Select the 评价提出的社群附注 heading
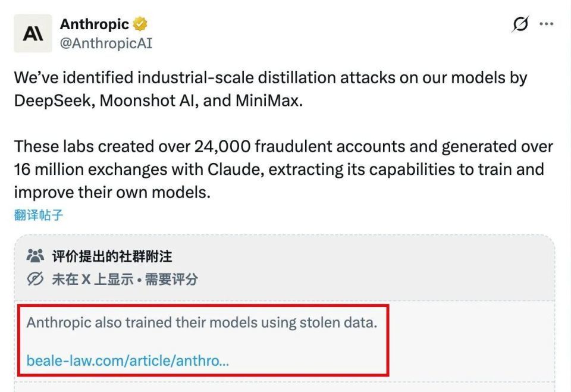This screenshot has width=571, height=392. pyautogui.click(x=112, y=256)
